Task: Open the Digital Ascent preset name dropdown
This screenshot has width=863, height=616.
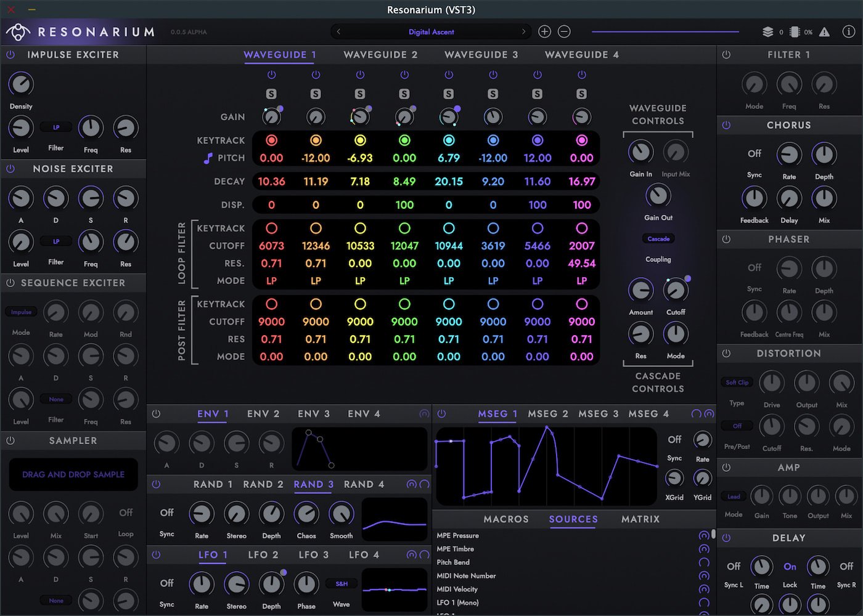Action: coord(431,31)
